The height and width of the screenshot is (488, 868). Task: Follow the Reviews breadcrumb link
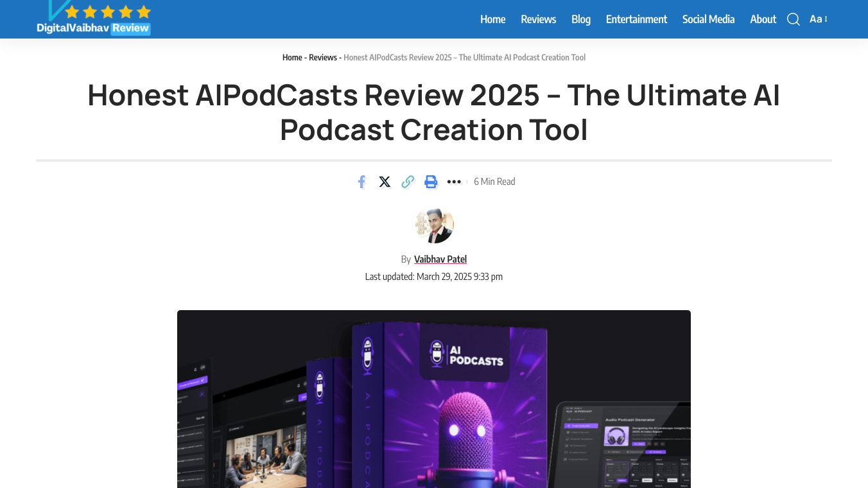coord(323,57)
